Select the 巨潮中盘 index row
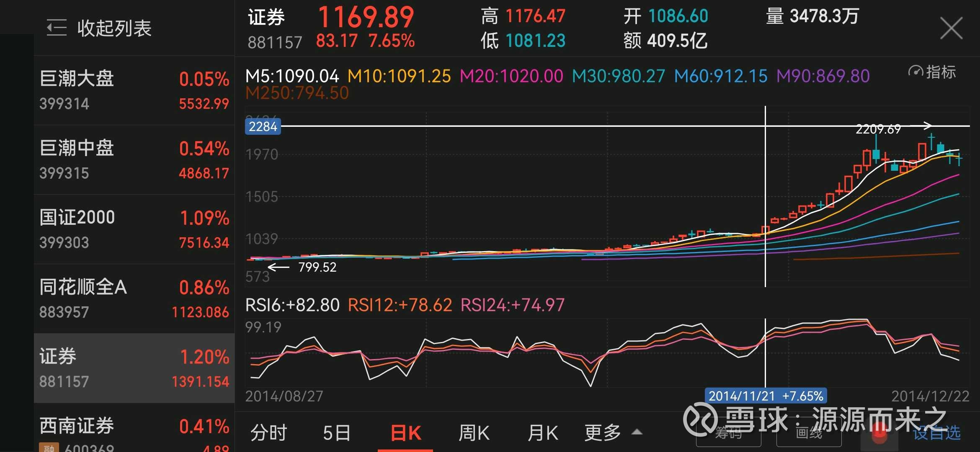Image resolution: width=980 pixels, height=452 pixels. (x=134, y=159)
